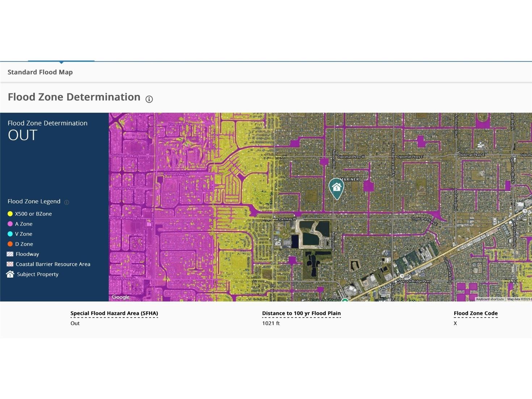The height and width of the screenshot is (399, 532).
Task: Click Distance to 100 yr Flood Plain label
Action: pyautogui.click(x=301, y=313)
